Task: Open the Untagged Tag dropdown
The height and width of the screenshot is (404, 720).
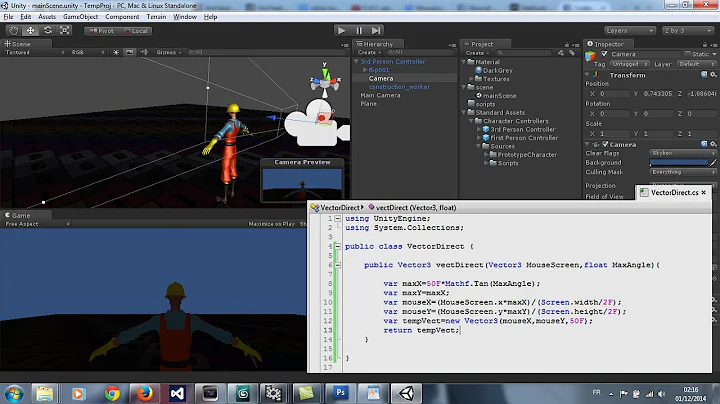Action: click(630, 64)
